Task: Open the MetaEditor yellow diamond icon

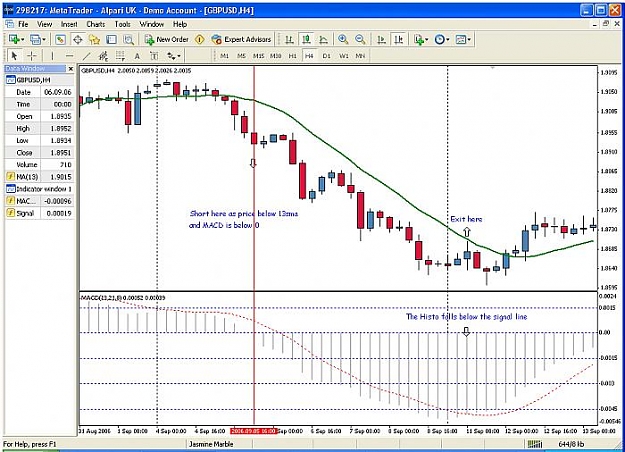Action: click(200, 39)
